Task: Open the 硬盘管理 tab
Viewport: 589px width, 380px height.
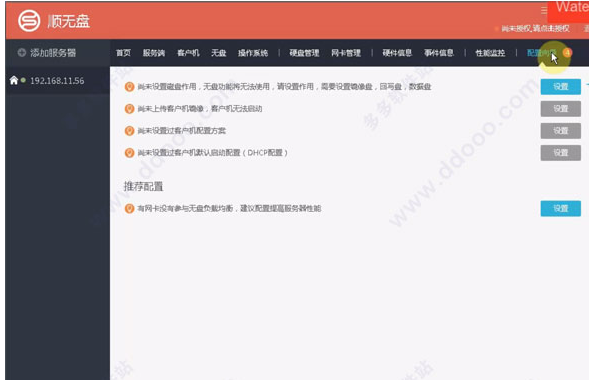Action: click(x=304, y=53)
